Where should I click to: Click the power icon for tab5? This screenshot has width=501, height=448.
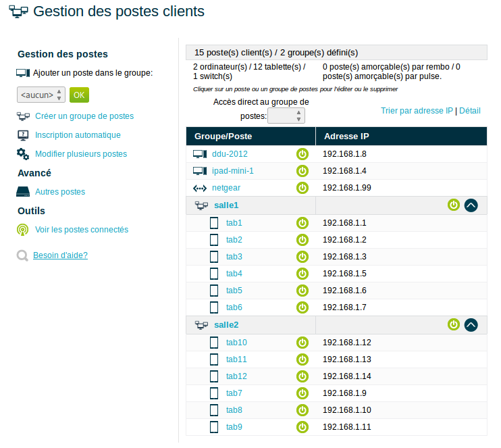[302, 291]
